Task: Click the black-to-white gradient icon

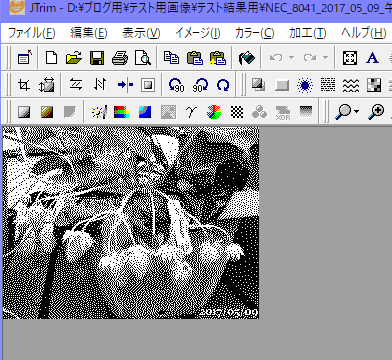Action: 306,112
